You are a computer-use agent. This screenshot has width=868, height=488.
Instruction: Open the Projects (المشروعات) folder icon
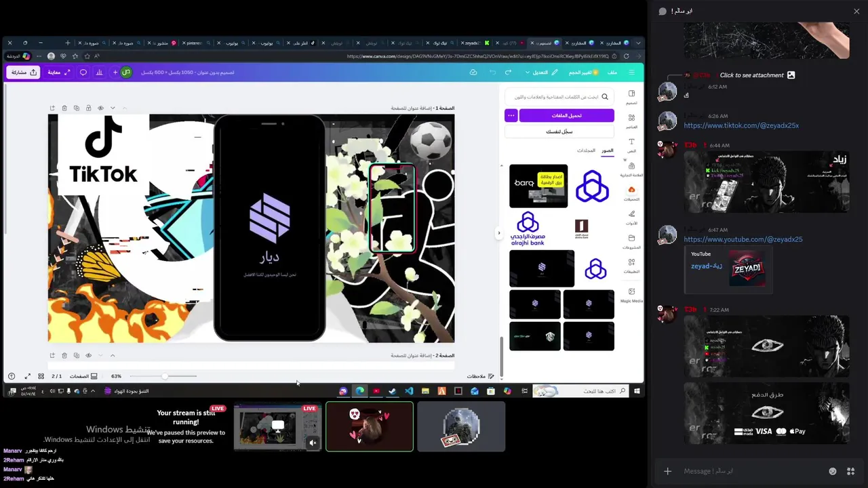[631, 239]
